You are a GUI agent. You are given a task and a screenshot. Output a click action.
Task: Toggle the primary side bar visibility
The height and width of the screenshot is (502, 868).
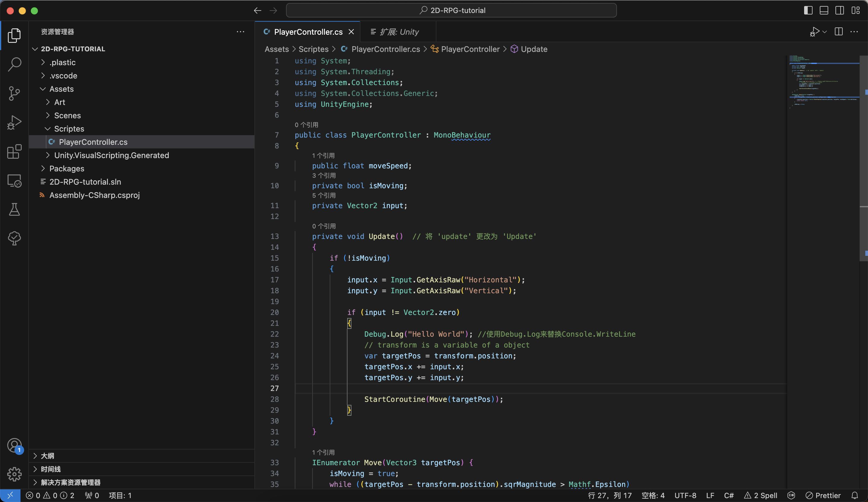[808, 10]
